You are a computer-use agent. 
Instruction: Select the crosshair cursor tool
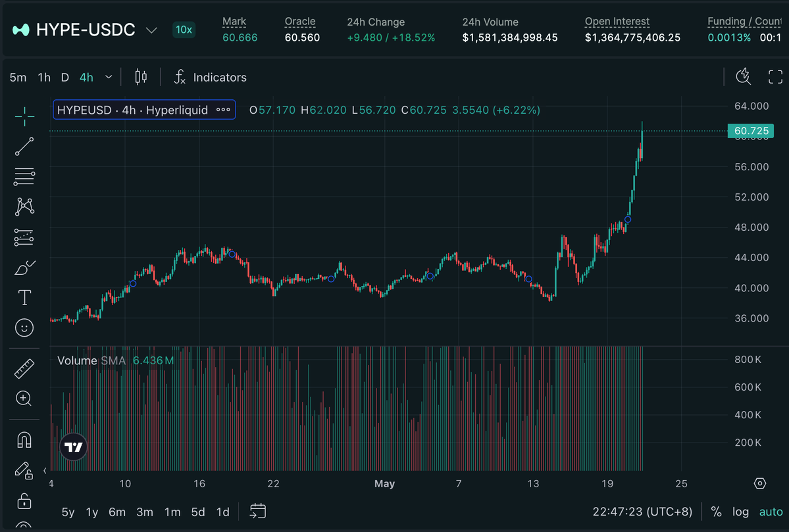coord(24,116)
